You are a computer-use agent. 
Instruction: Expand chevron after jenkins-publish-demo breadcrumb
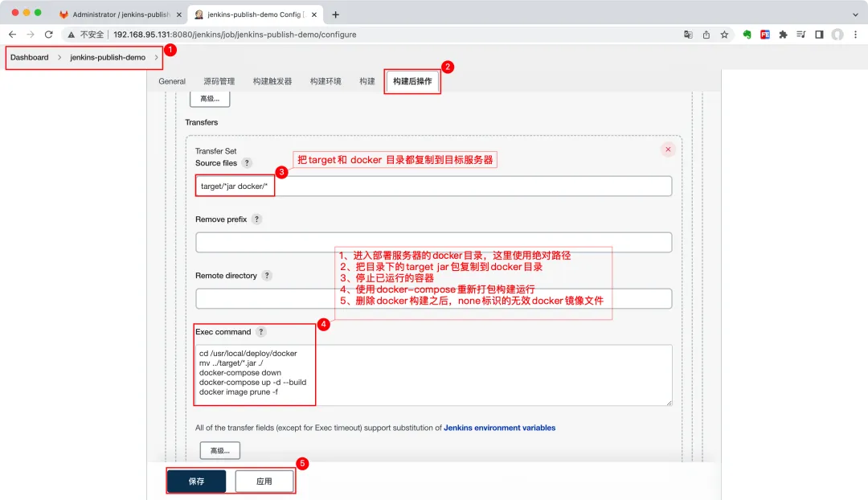tap(156, 58)
